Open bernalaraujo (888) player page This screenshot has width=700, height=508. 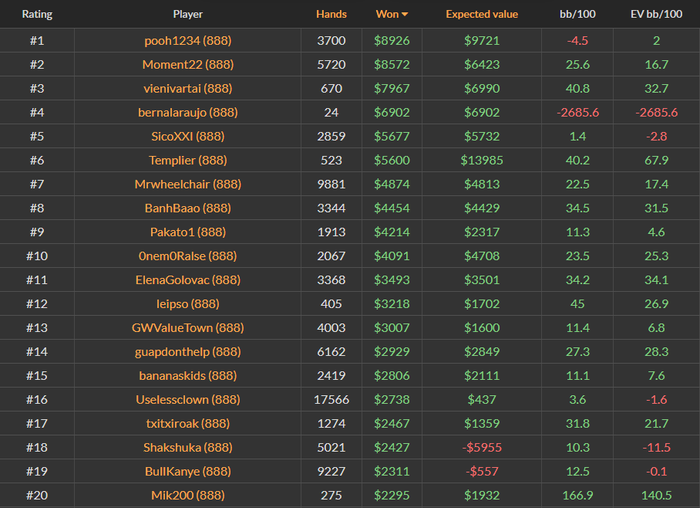[188, 112]
